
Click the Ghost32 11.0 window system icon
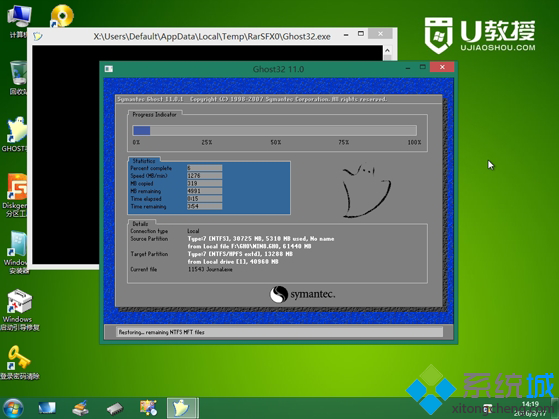pyautogui.click(x=109, y=69)
